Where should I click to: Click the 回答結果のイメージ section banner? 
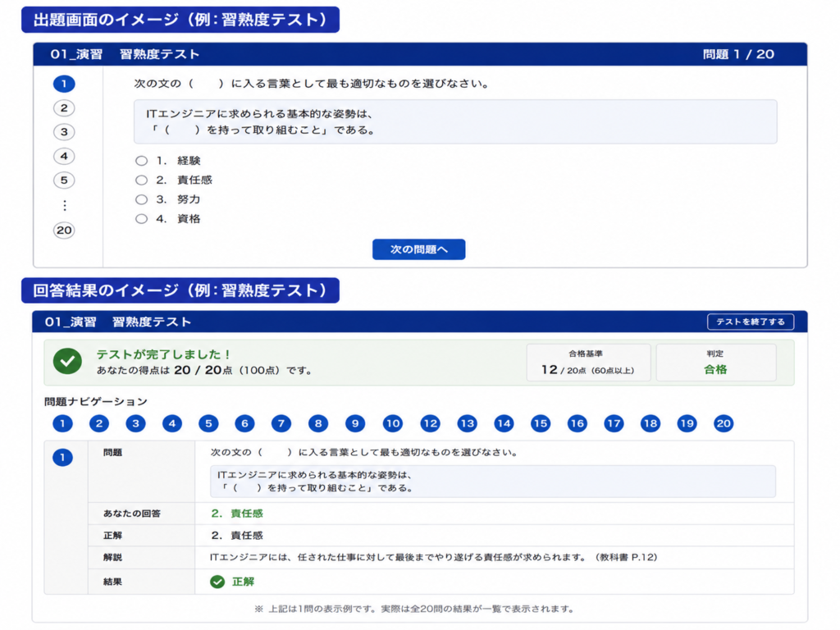(180, 290)
